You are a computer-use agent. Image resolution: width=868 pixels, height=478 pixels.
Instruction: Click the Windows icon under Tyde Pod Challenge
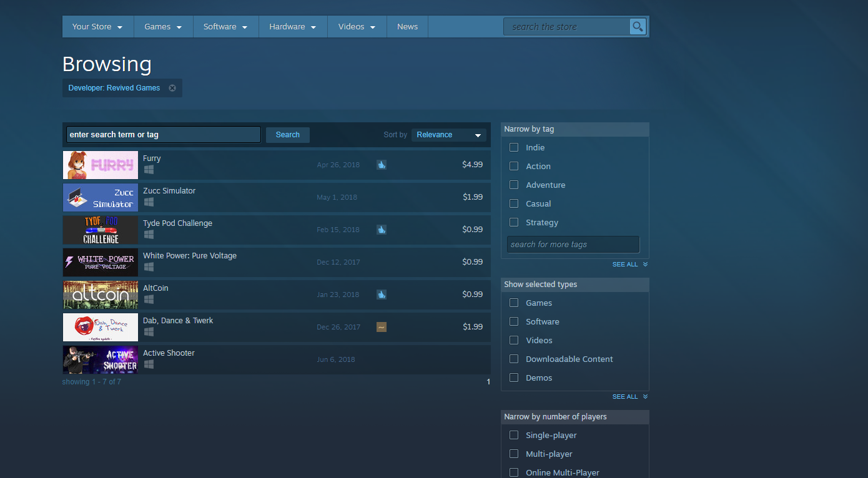(149, 235)
